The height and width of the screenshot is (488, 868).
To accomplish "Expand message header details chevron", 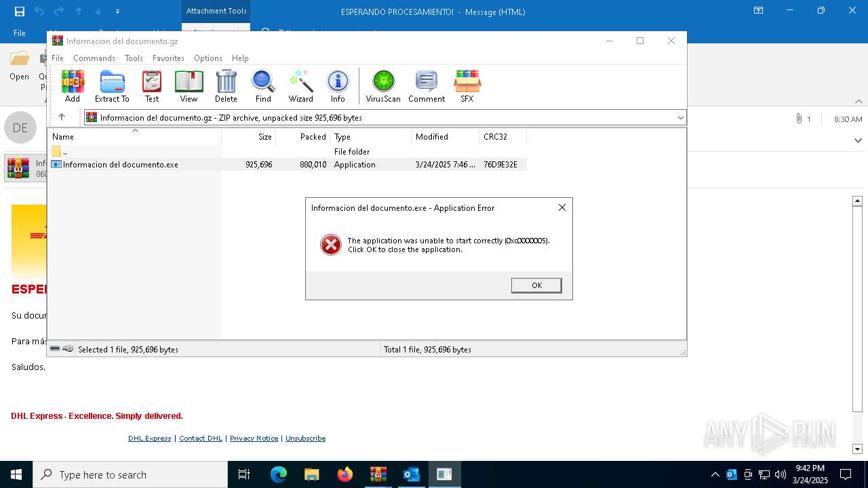I will click(x=858, y=140).
